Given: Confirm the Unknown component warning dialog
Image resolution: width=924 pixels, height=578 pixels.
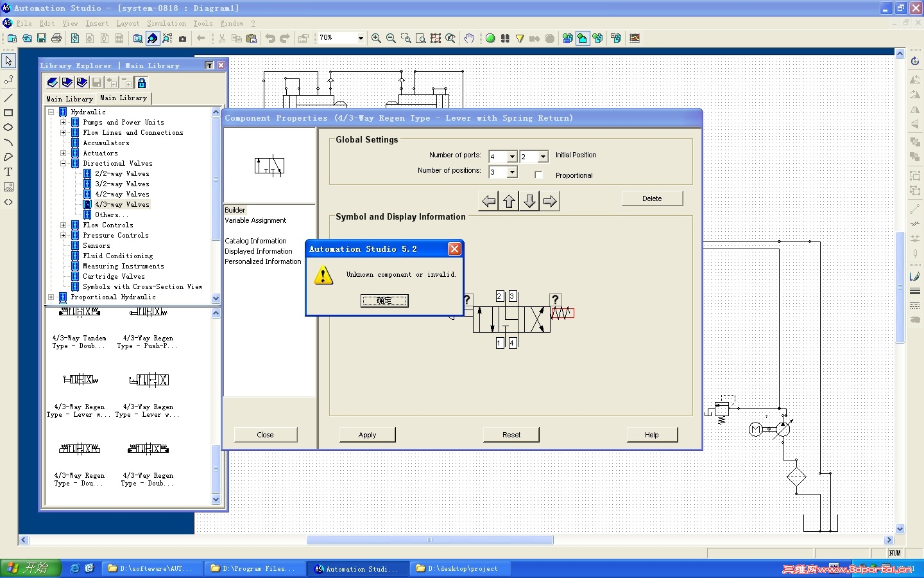Looking at the screenshot, I should click(x=384, y=301).
